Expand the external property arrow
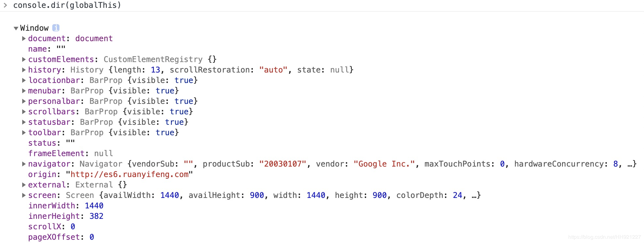The height and width of the screenshot is (243, 644). click(24, 185)
